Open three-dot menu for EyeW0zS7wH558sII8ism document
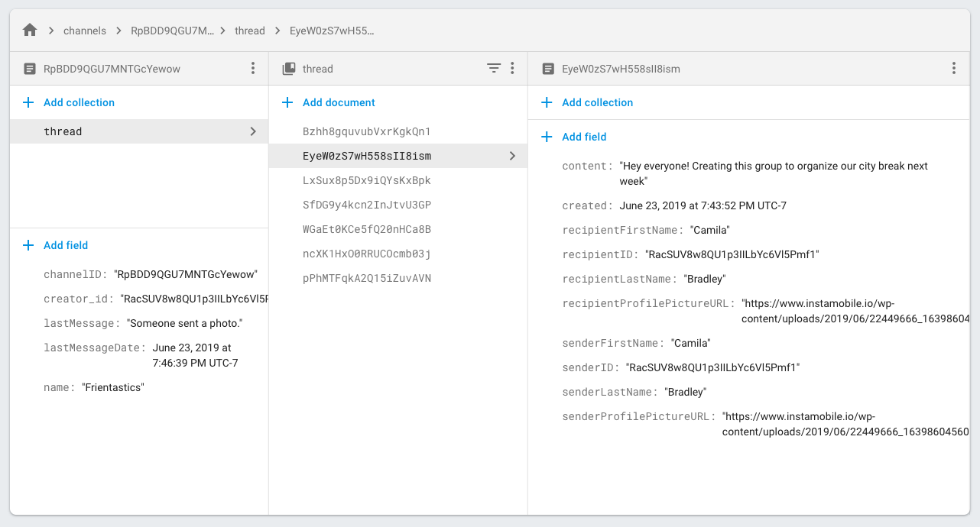 tap(953, 69)
